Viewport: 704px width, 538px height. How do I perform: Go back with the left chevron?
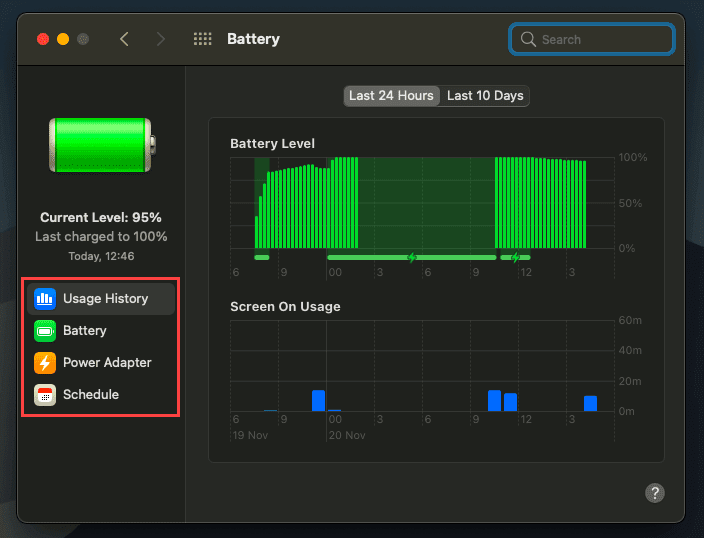point(124,39)
